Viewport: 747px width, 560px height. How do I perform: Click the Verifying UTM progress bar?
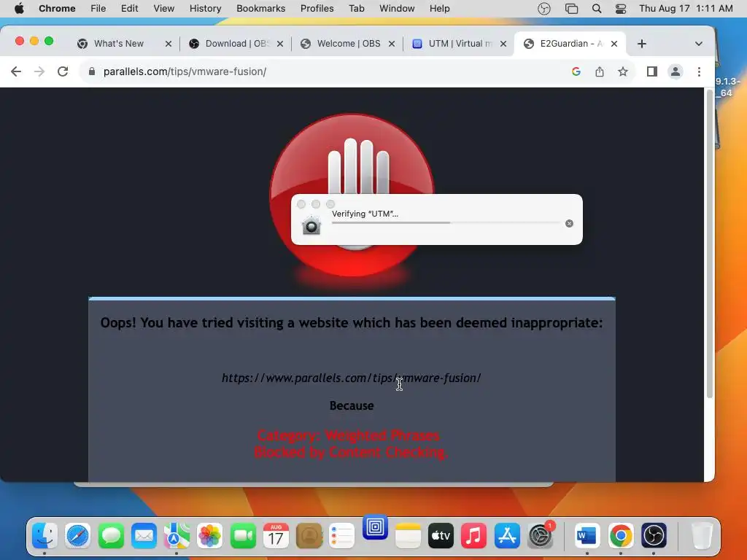[x=446, y=223]
